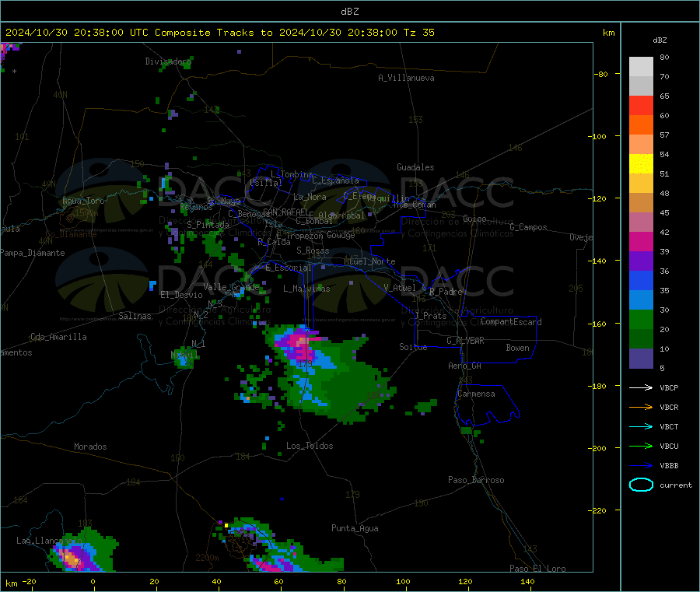Click the 'dBZ' title at top center
700x592 pixels.
point(349,12)
